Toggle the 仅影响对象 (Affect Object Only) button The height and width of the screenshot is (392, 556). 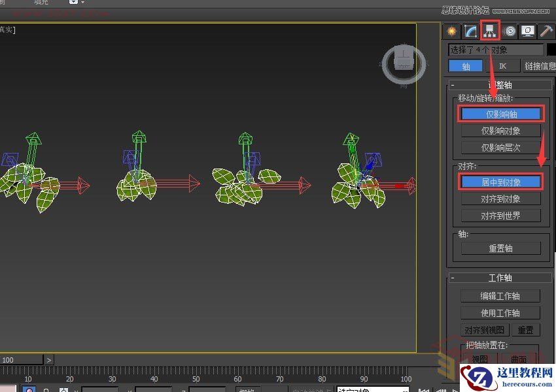click(501, 131)
